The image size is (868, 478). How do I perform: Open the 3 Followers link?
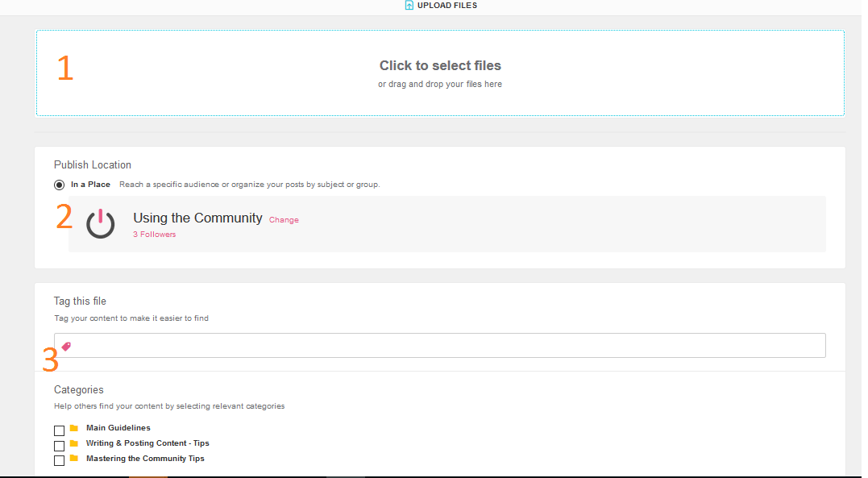point(155,235)
